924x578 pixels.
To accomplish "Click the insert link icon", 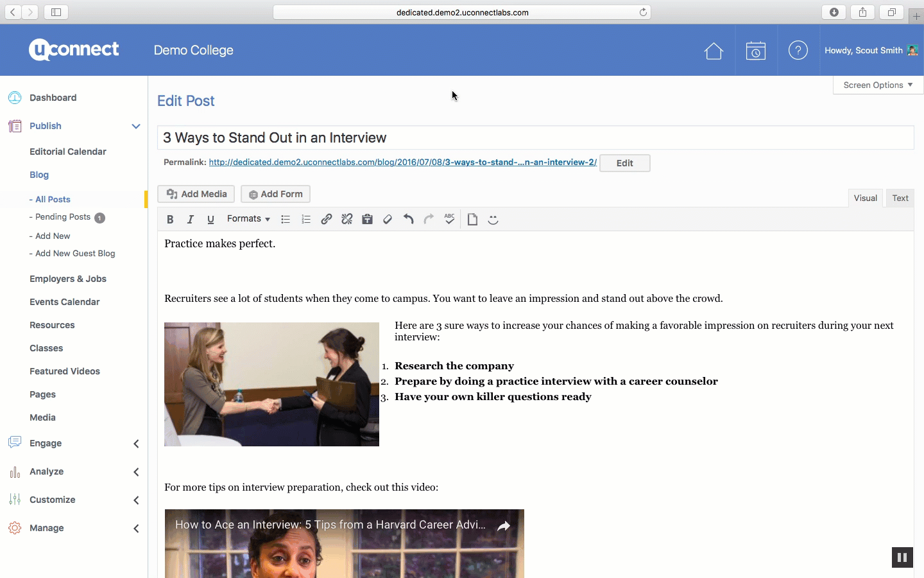I will [327, 220].
